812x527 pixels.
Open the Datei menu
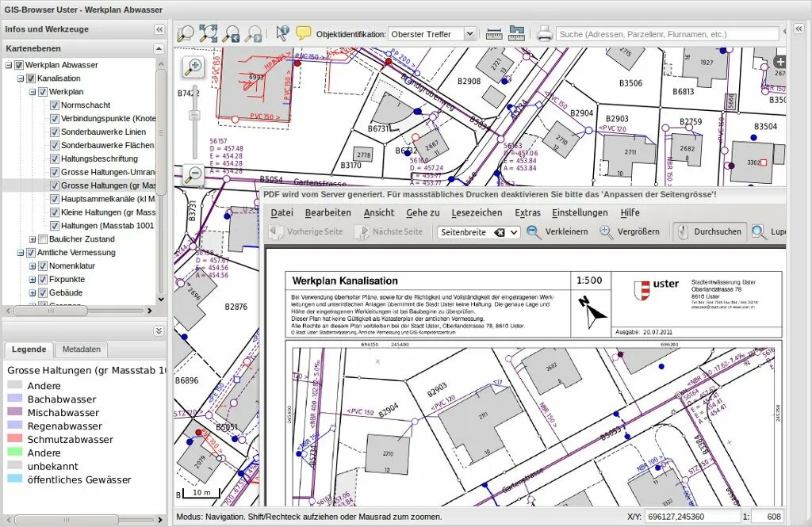coord(282,212)
